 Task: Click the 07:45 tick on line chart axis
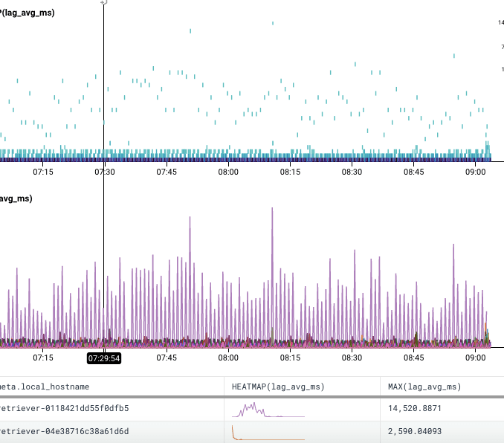(167, 358)
